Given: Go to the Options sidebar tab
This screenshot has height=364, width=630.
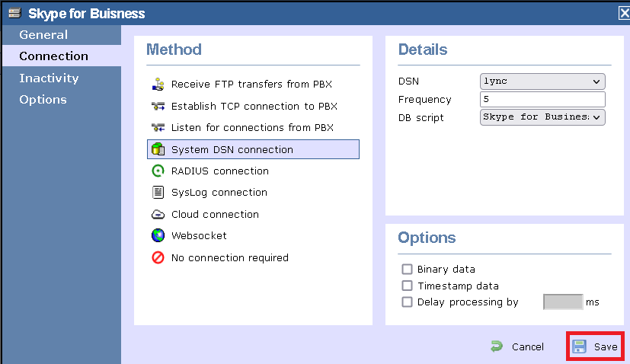Looking at the screenshot, I should 62,100.
